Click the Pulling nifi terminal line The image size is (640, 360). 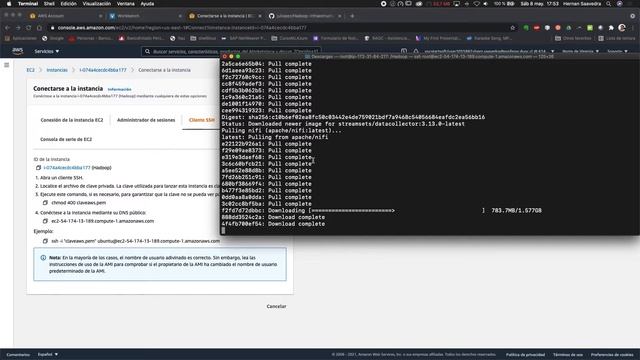point(282,131)
